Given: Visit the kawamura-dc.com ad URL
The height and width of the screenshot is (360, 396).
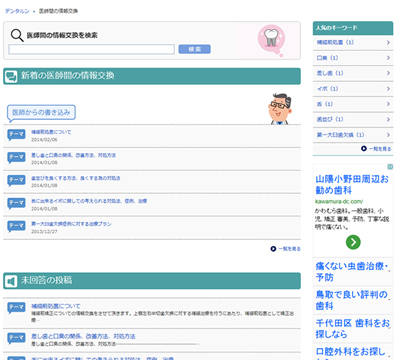Looking at the screenshot, I should click(339, 201).
